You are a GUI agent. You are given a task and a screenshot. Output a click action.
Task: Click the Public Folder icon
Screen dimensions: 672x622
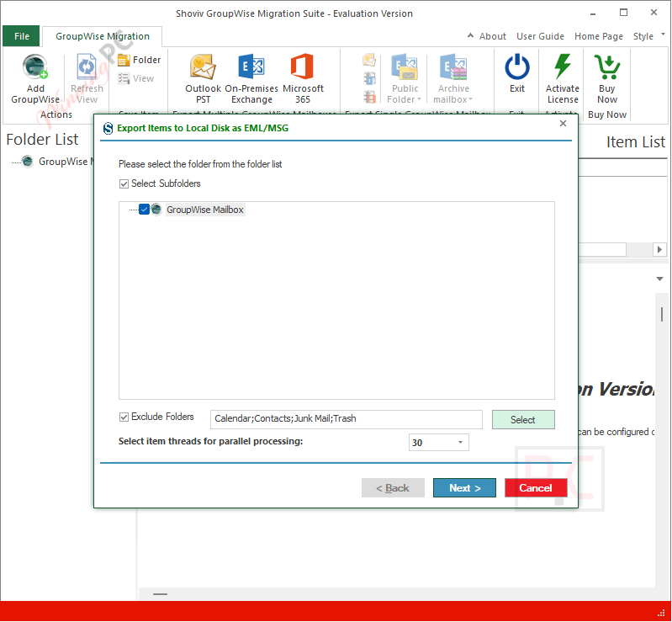click(x=405, y=66)
